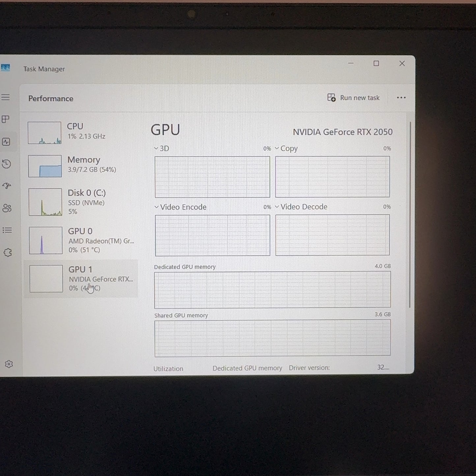The image size is (476, 476).
Task: Click Run new task button
Action: pos(353,98)
